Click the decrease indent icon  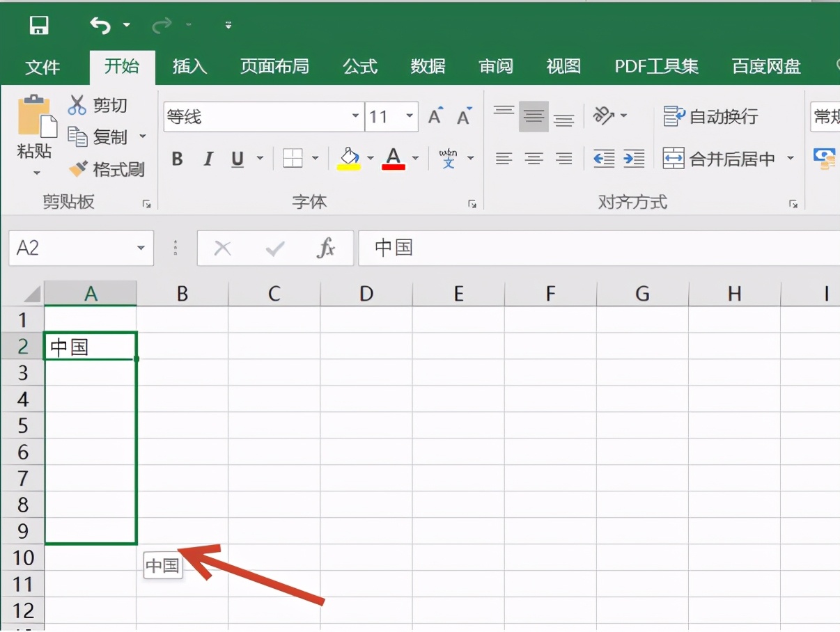(604, 159)
